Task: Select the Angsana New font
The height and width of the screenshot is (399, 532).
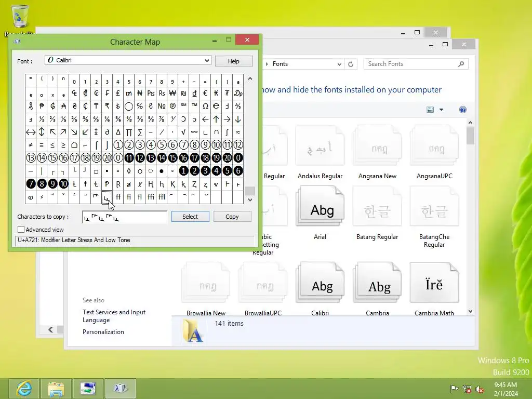Action: pos(377,152)
